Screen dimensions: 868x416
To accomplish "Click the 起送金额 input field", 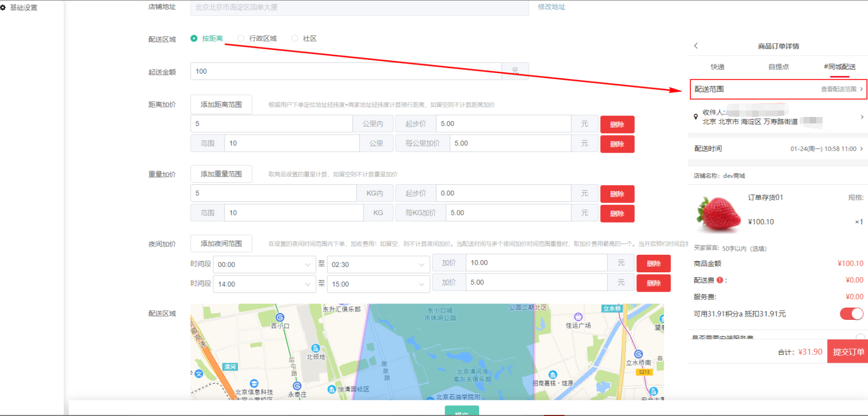I will [x=346, y=72].
